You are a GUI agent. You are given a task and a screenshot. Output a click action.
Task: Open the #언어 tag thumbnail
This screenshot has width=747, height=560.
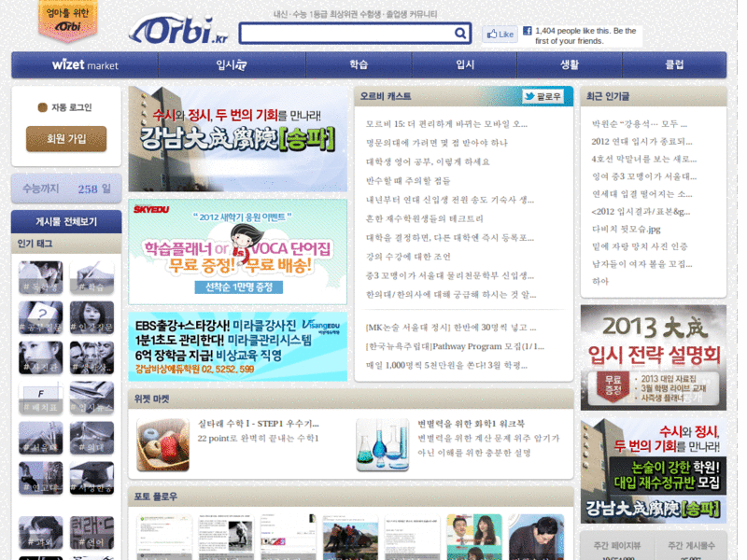click(92, 532)
